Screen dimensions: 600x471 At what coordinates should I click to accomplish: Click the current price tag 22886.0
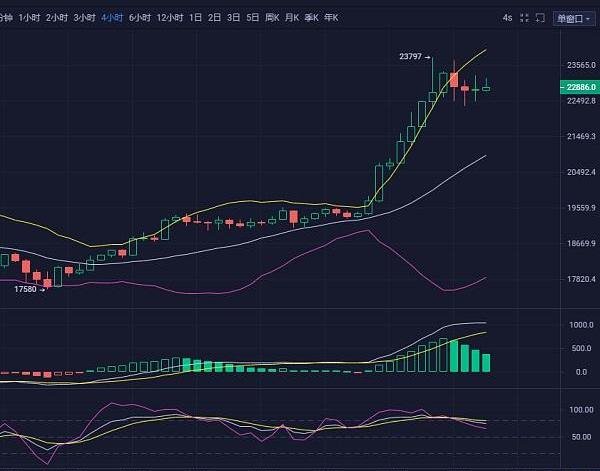(x=580, y=87)
